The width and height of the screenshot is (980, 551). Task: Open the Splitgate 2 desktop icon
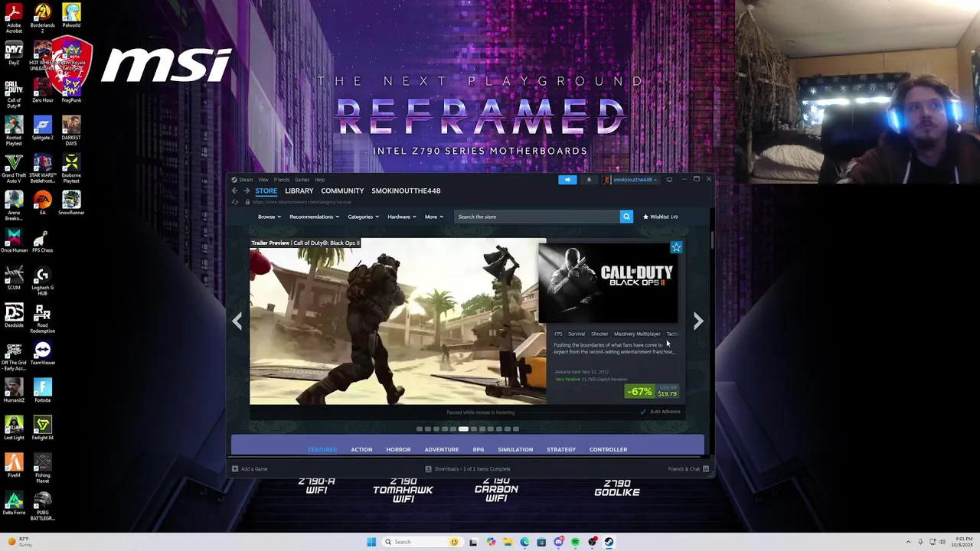click(x=42, y=128)
